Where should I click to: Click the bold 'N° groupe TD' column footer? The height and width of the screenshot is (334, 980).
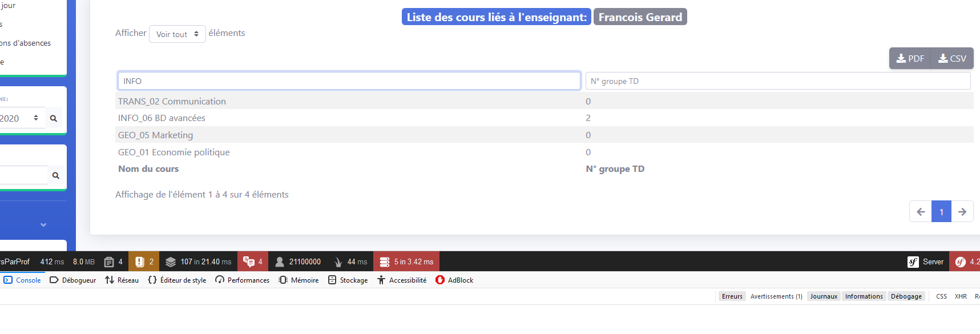coord(615,169)
